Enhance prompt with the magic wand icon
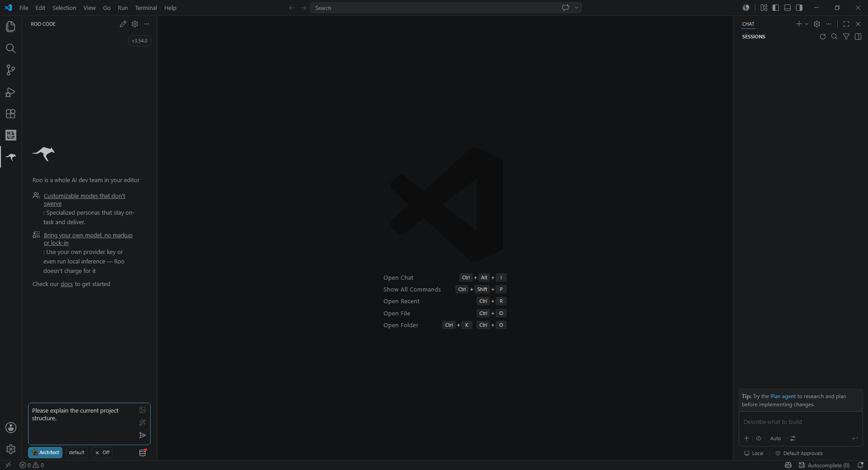This screenshot has width=868, height=470. (142, 423)
